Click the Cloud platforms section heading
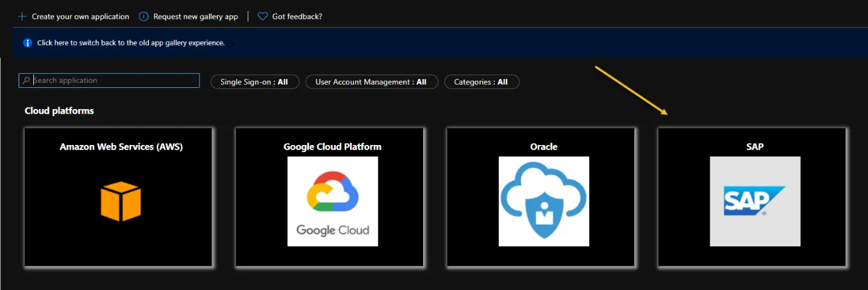 click(x=59, y=111)
